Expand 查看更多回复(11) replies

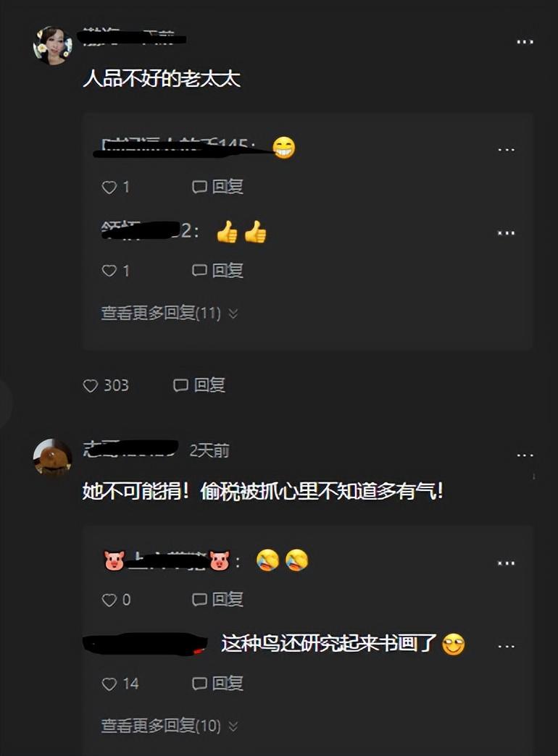coord(170,314)
